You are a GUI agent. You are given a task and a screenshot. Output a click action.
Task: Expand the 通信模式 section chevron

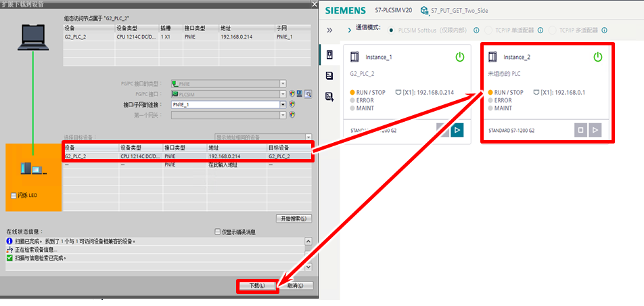coord(349,30)
